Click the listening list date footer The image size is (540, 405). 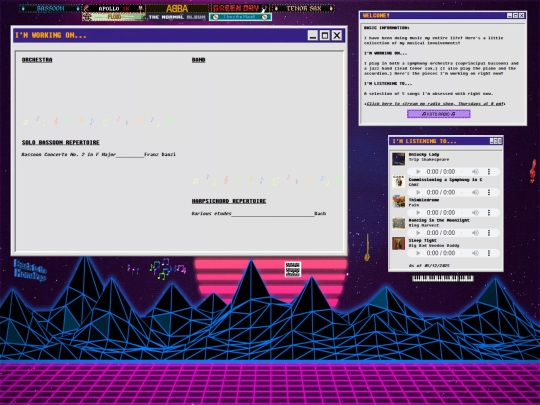429,266
